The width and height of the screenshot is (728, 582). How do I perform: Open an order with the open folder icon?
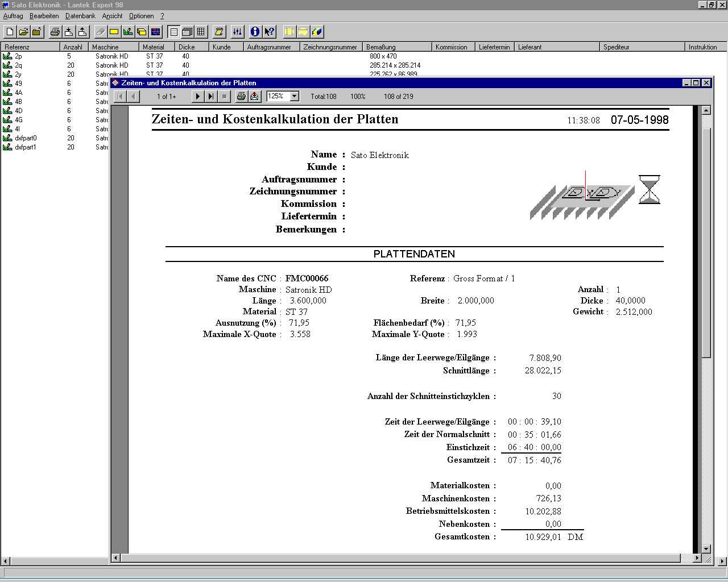[23, 32]
